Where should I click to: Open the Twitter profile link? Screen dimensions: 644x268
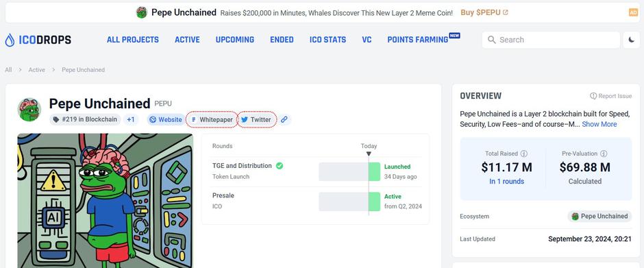click(257, 120)
